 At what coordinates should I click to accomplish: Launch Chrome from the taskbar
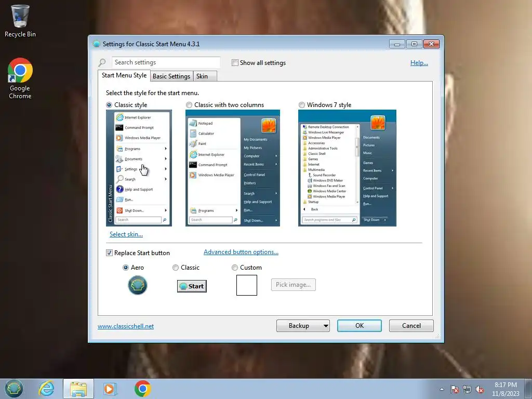(x=142, y=389)
